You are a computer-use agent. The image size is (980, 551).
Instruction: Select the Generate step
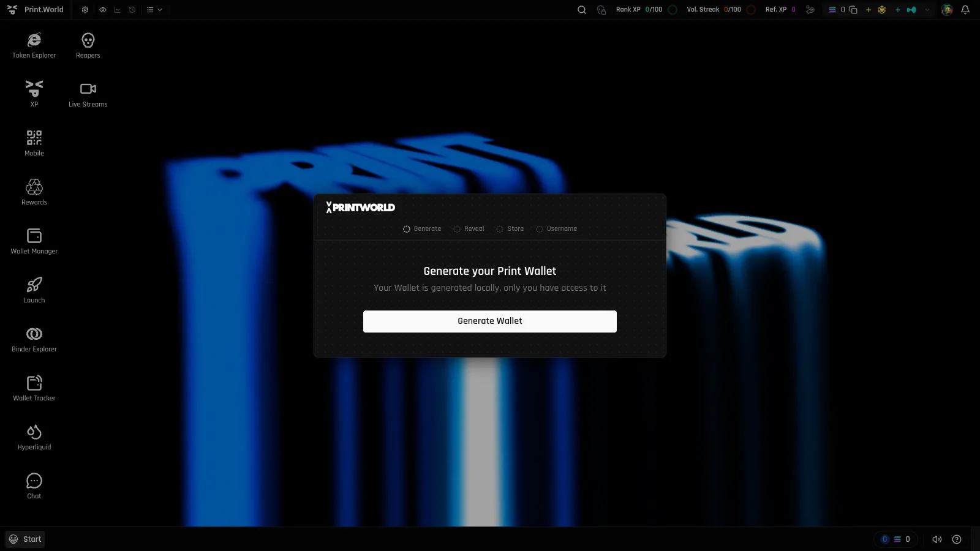422,229
